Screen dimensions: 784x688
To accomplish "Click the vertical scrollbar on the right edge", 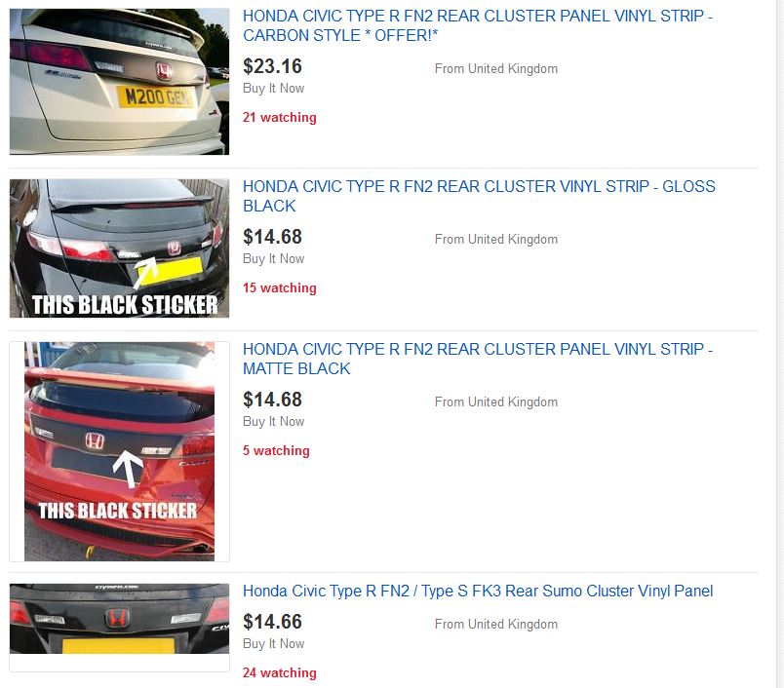I will pyautogui.click(x=780, y=344).
